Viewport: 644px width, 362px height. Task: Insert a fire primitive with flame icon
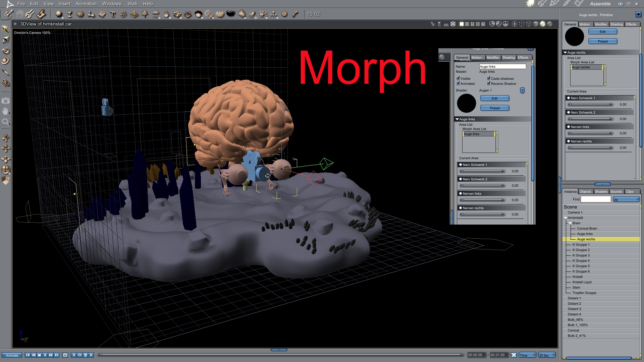tap(167, 14)
